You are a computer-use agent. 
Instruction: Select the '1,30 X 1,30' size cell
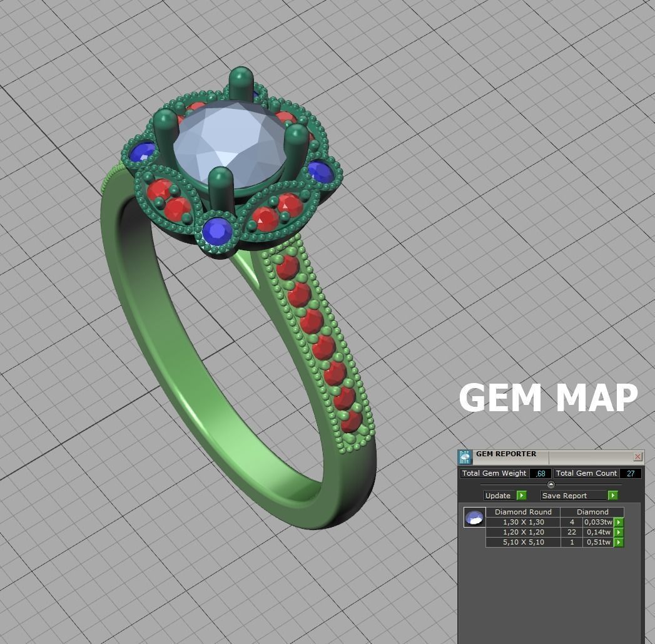click(x=524, y=522)
